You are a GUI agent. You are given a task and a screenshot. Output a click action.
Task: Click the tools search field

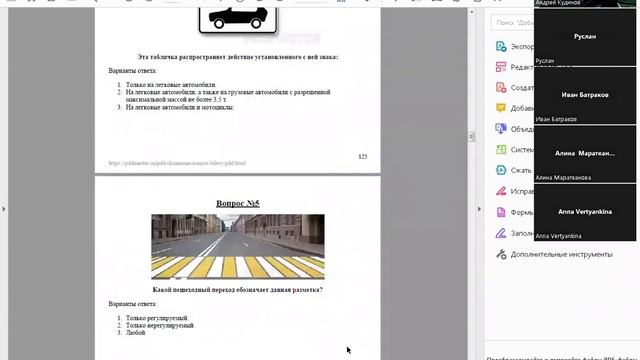pyautogui.click(x=512, y=23)
